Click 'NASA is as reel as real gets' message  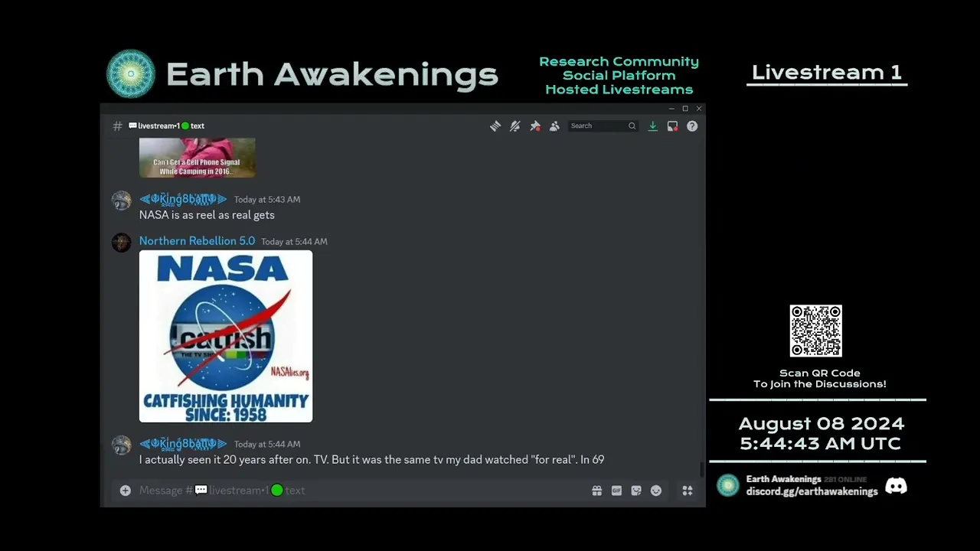[207, 215]
